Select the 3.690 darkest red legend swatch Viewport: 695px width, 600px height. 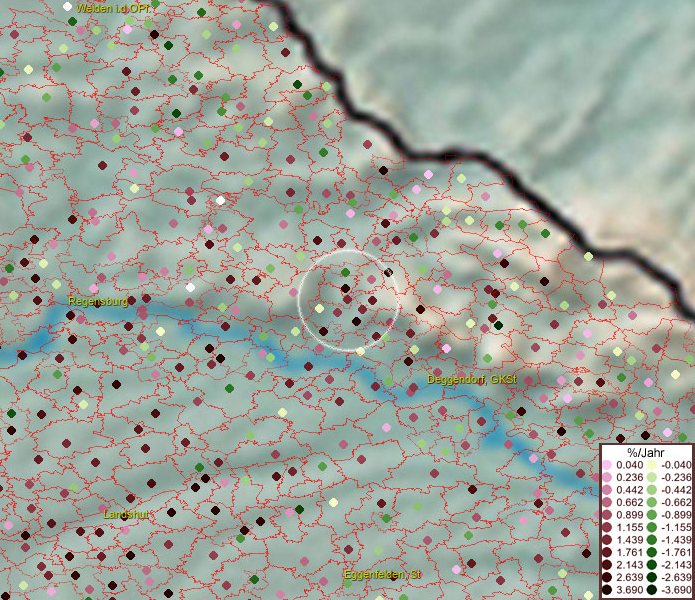(x=607, y=590)
